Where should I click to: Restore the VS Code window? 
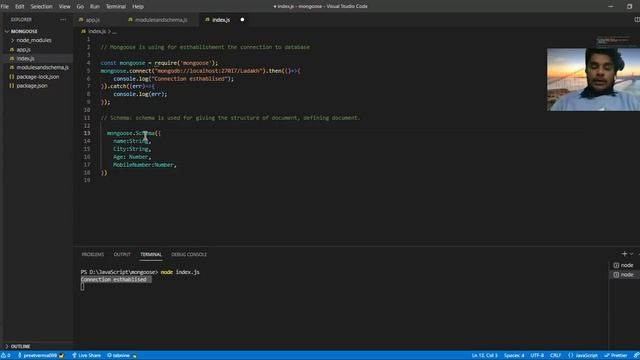[x=629, y=7]
